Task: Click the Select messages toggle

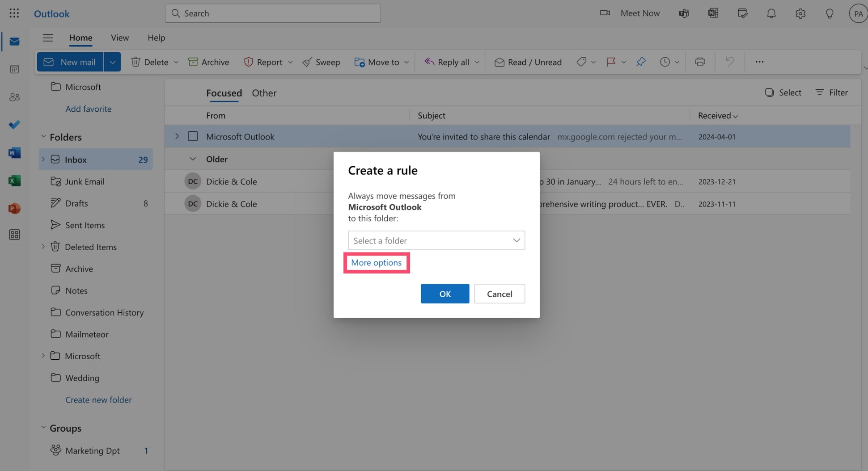Action: [x=783, y=93]
